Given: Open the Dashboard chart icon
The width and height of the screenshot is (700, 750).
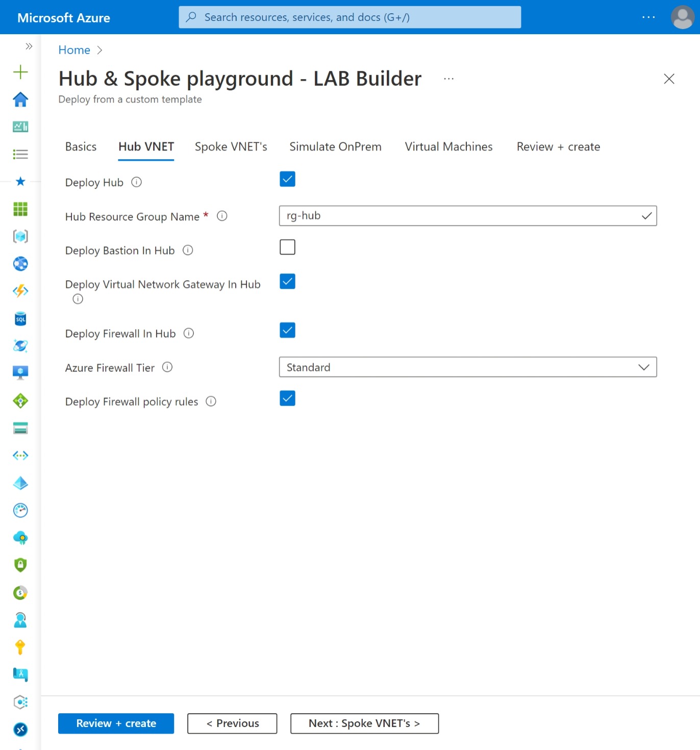Looking at the screenshot, I should (20, 127).
